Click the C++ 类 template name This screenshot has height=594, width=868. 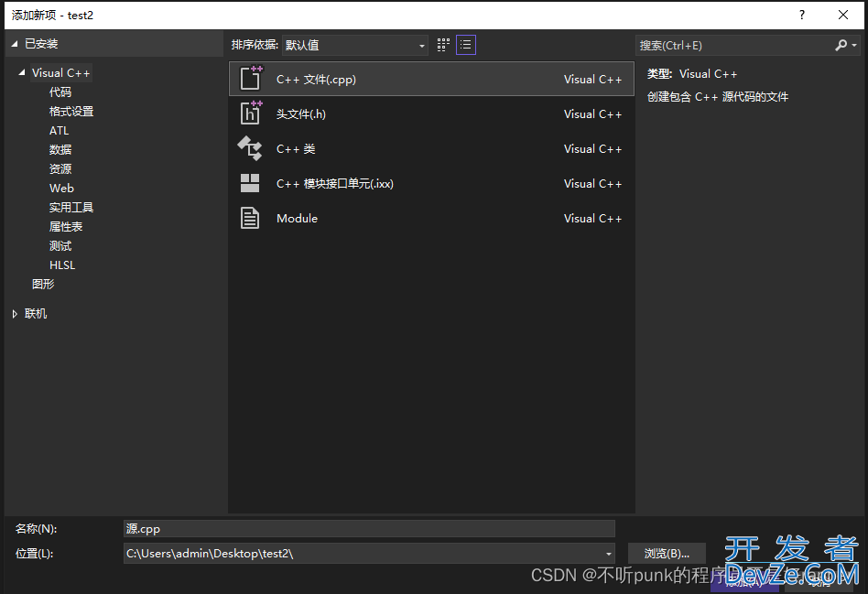click(x=296, y=149)
